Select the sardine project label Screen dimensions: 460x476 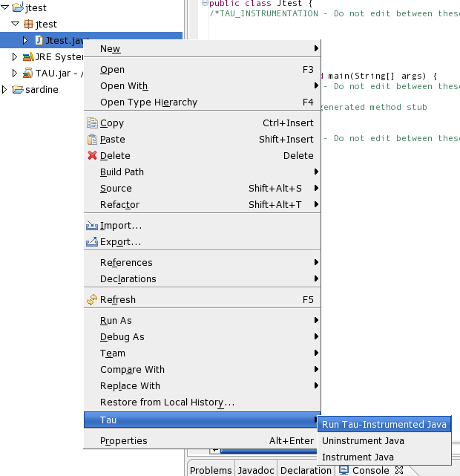[x=42, y=89]
